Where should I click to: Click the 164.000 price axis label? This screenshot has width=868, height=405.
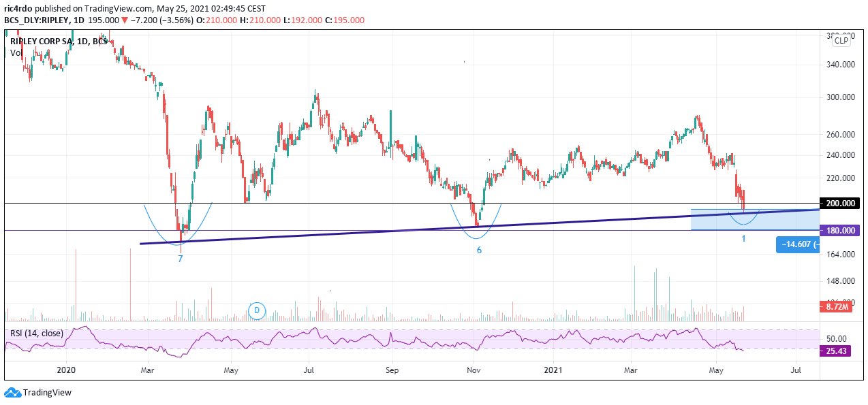pyautogui.click(x=840, y=255)
